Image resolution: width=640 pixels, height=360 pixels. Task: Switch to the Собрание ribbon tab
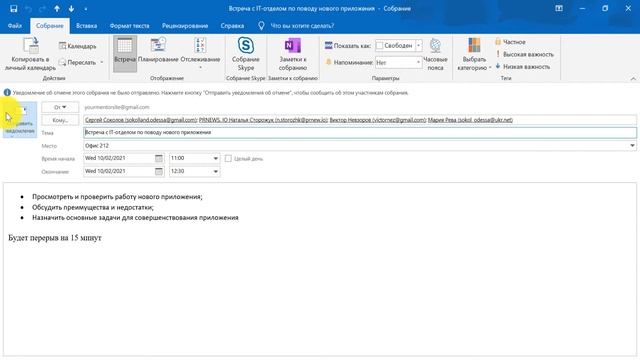49,26
